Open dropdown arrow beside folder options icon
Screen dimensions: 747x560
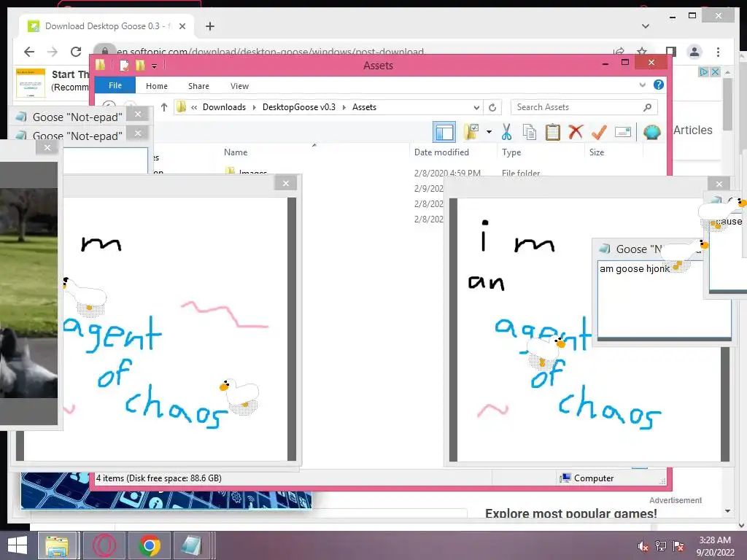point(489,132)
